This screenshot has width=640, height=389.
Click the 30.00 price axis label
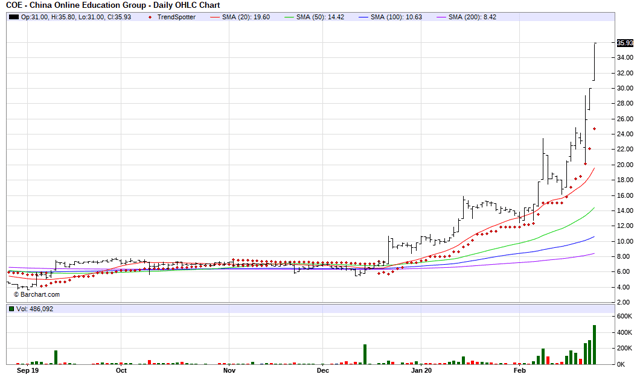625,88
